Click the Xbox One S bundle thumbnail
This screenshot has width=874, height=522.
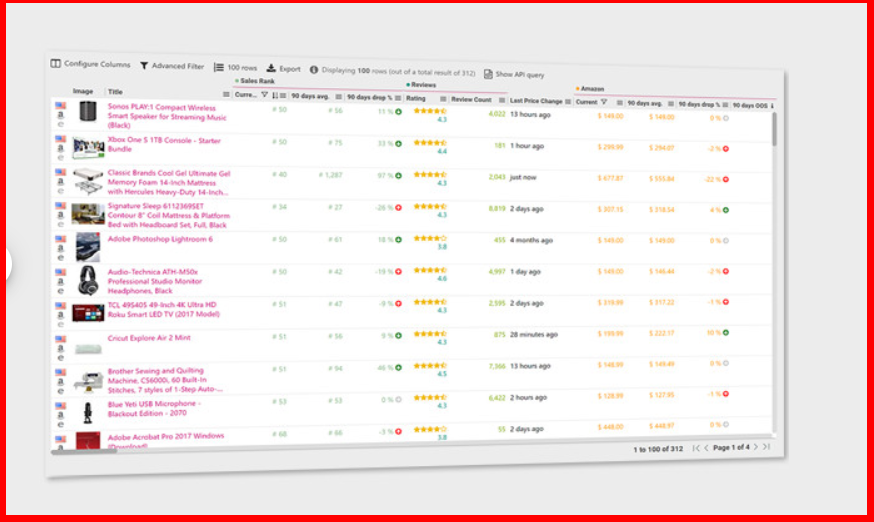[88, 148]
